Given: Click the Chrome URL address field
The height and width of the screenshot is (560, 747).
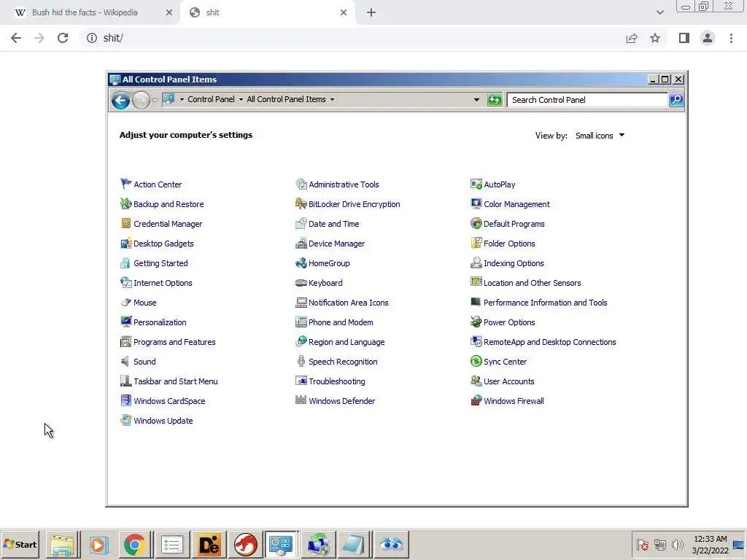Looking at the screenshot, I should (352, 38).
